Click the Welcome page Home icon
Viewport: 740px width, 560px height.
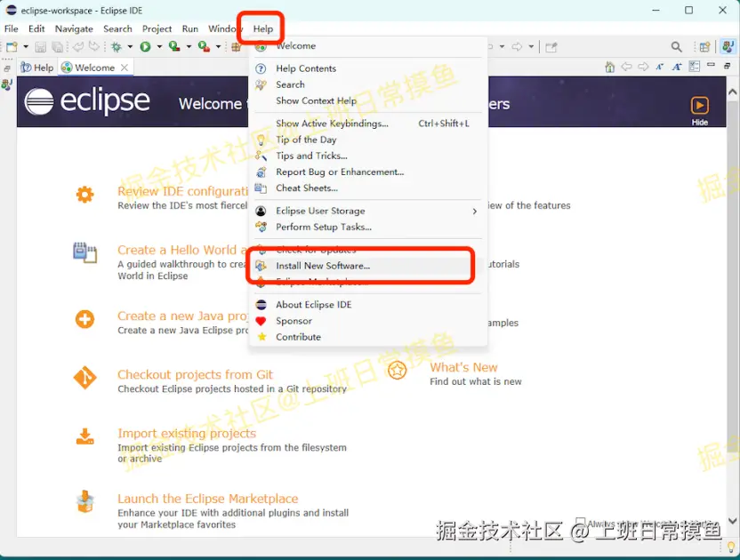(x=610, y=67)
